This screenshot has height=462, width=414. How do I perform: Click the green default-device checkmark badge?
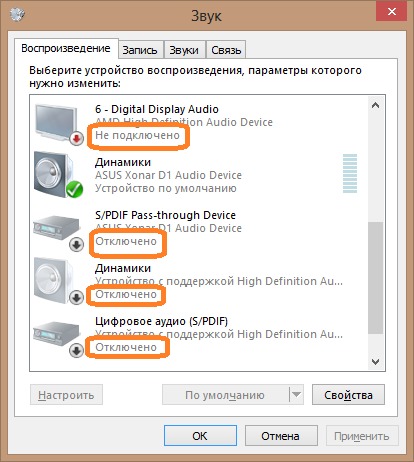tap(74, 189)
